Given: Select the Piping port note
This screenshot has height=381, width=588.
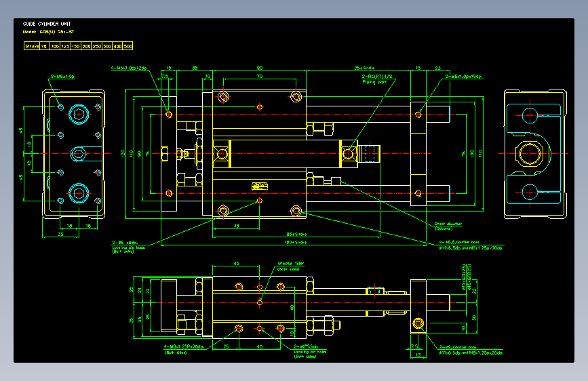Looking at the screenshot, I should pos(374,82).
